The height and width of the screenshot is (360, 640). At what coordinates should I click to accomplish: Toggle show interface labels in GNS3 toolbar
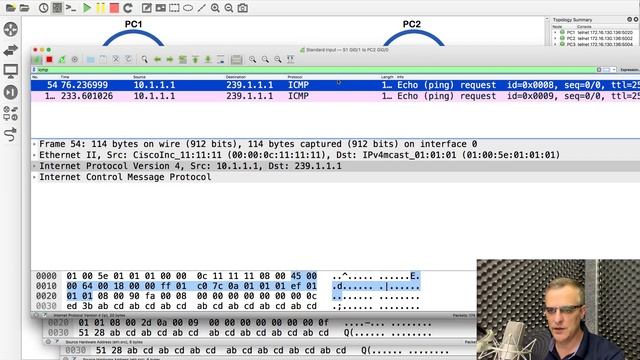tap(57, 8)
